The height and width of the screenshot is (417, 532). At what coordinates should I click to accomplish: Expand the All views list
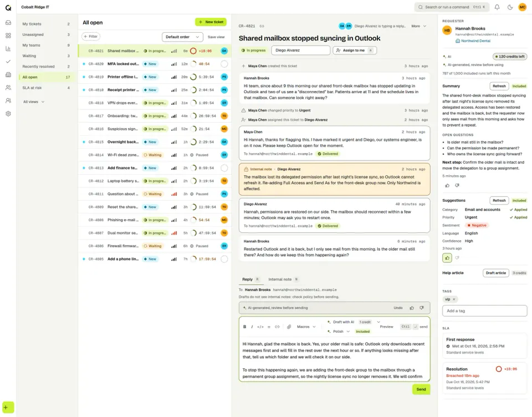(x=34, y=102)
